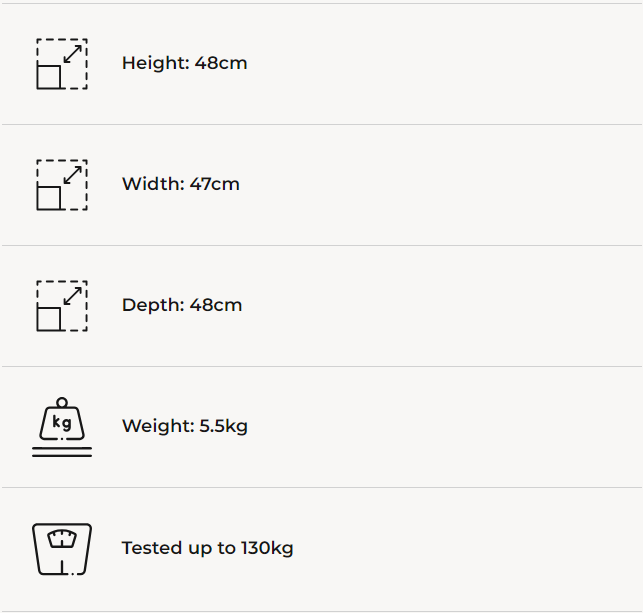Click the small solid square in Height icon
The image size is (643, 613).
(x=49, y=76)
